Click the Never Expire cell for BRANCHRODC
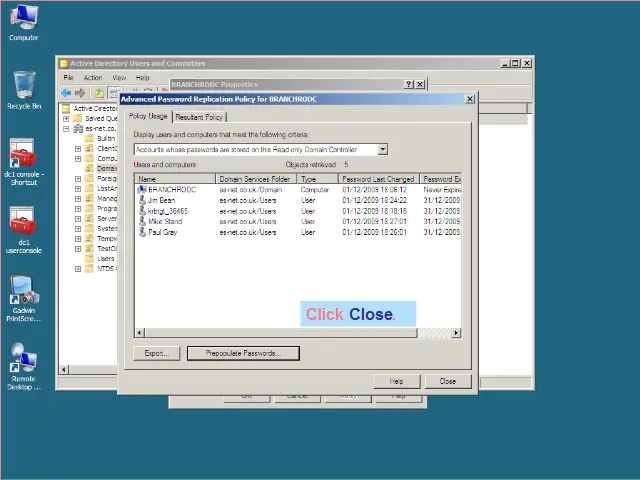 tap(442, 190)
